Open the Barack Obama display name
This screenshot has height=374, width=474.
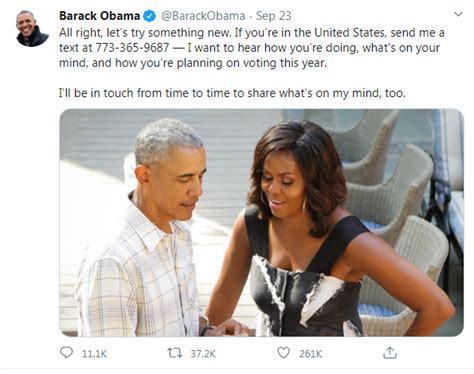pos(99,16)
